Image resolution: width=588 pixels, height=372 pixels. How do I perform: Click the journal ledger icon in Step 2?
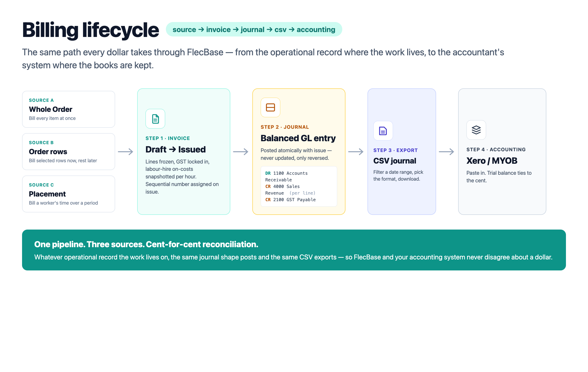tap(270, 107)
